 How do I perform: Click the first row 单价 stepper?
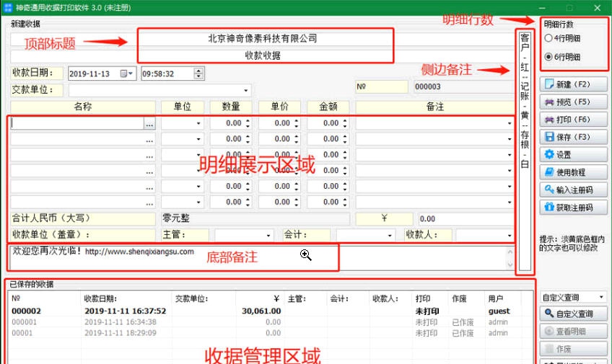(x=297, y=123)
